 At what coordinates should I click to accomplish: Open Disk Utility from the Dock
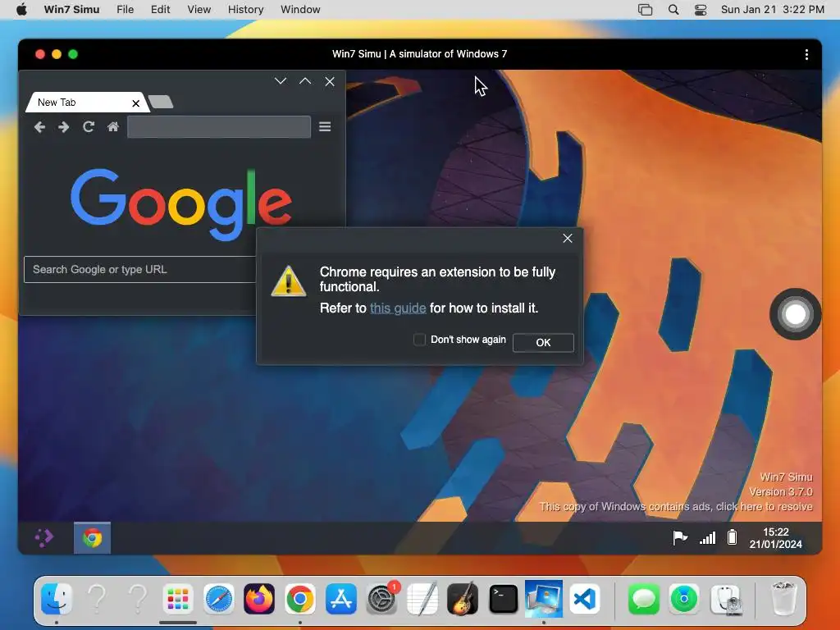point(726,598)
